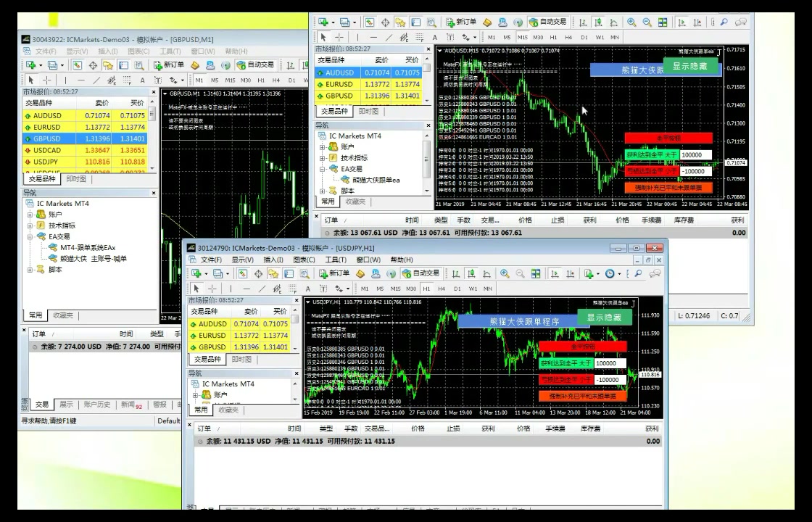The width and height of the screenshot is (812, 522).
Task: Click Market Watch scrollbar thumb in GBPUSD window
Action: pyautogui.click(x=152, y=114)
